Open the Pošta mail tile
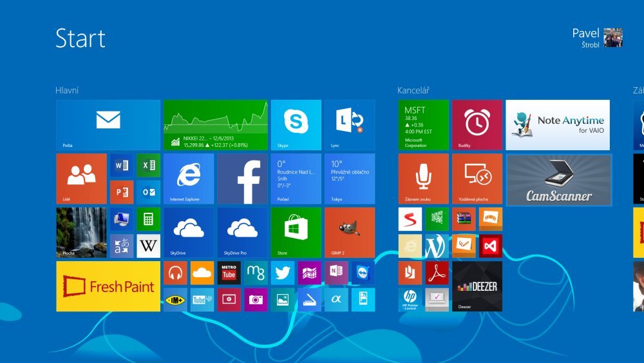This screenshot has height=363, width=644. [108, 124]
